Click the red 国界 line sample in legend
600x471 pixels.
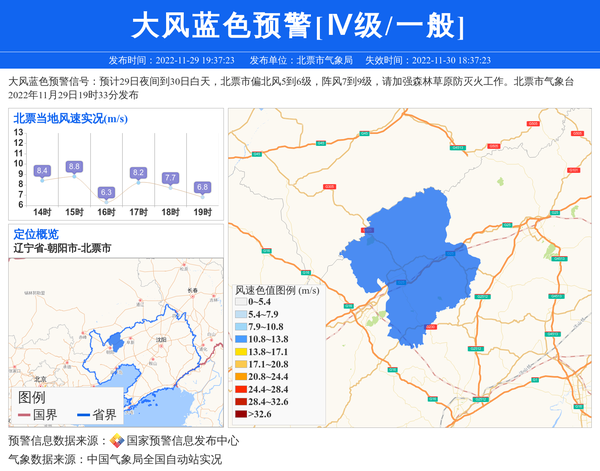point(24,415)
